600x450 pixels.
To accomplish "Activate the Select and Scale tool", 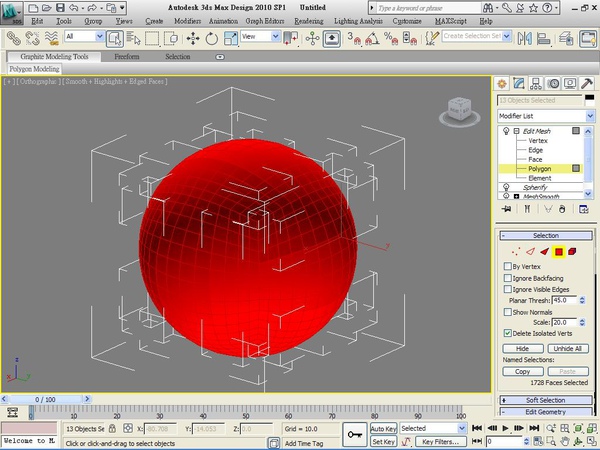I will point(231,38).
